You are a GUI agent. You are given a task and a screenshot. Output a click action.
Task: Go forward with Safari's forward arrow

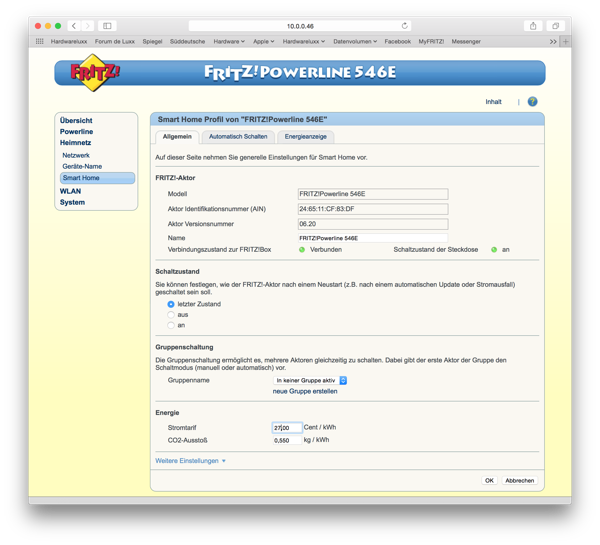[x=88, y=26]
